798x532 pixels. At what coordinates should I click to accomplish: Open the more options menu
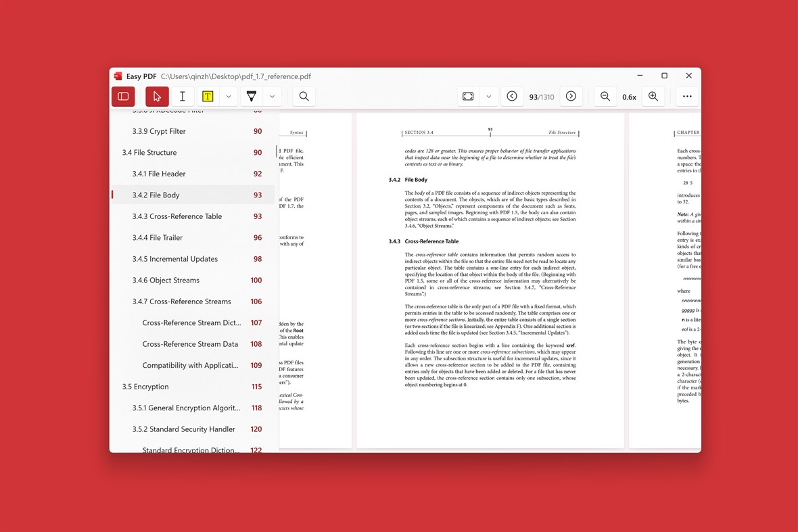pyautogui.click(x=687, y=96)
